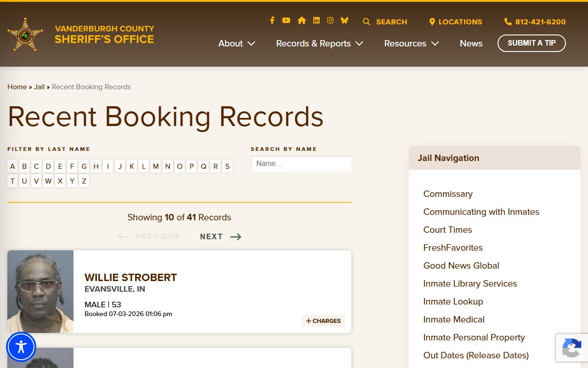Screen dimensions: 588x368
Task: Filter last names by letter W
Action: [x=48, y=181]
